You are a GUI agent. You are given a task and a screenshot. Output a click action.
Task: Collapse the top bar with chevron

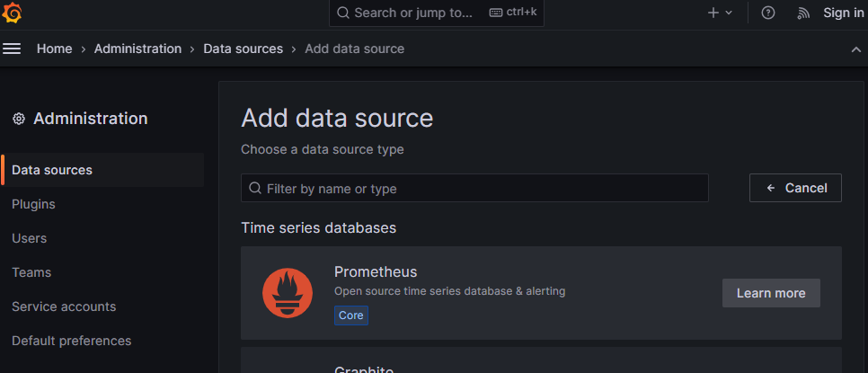pos(855,49)
